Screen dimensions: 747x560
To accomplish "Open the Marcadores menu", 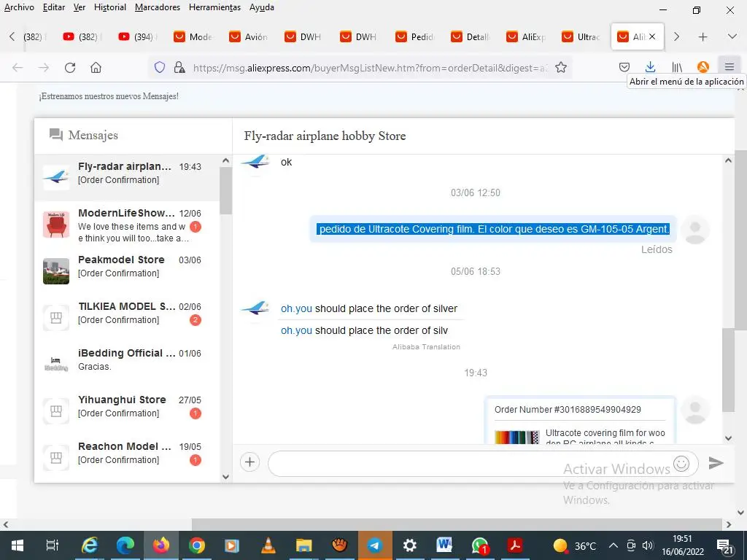I will pos(158,7).
